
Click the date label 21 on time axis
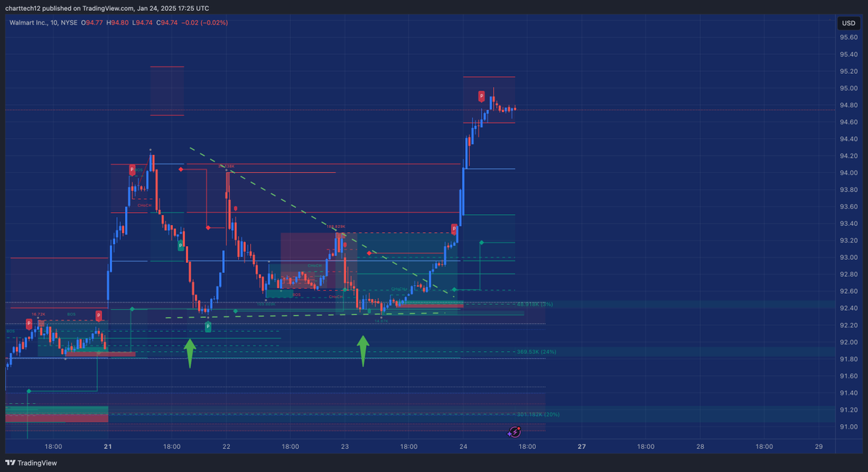point(108,447)
